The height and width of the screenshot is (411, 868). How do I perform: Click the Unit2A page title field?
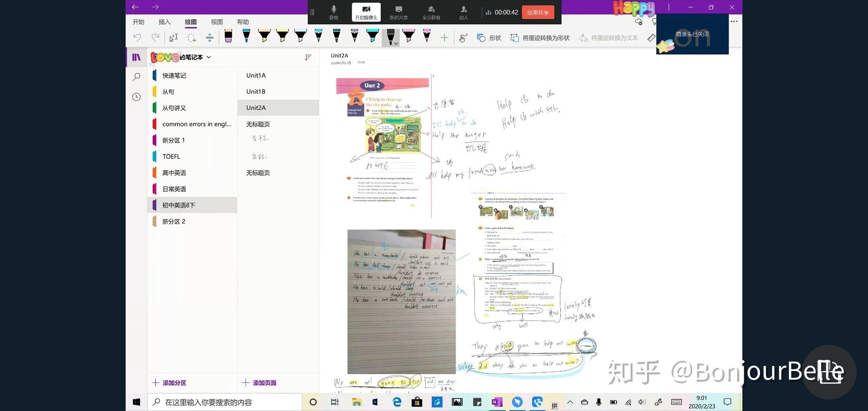point(340,55)
